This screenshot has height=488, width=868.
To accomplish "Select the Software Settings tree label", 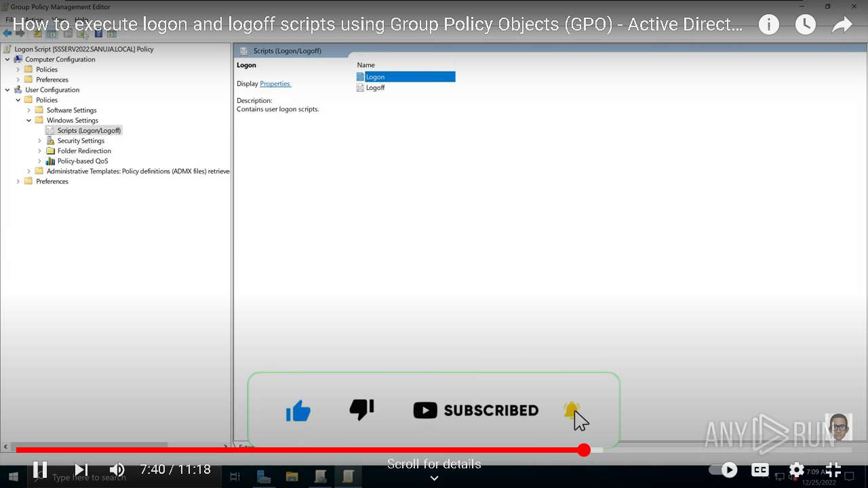I will tap(71, 110).
